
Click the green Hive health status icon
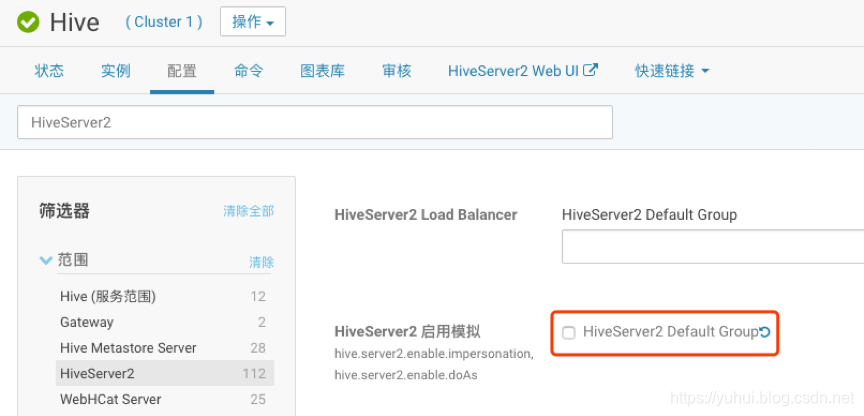[x=28, y=22]
